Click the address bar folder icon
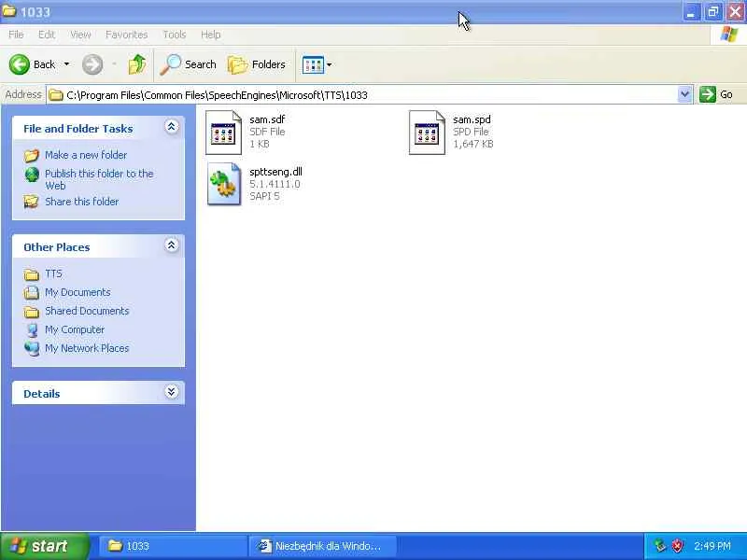Screen dimensions: 747x560 tap(56, 95)
